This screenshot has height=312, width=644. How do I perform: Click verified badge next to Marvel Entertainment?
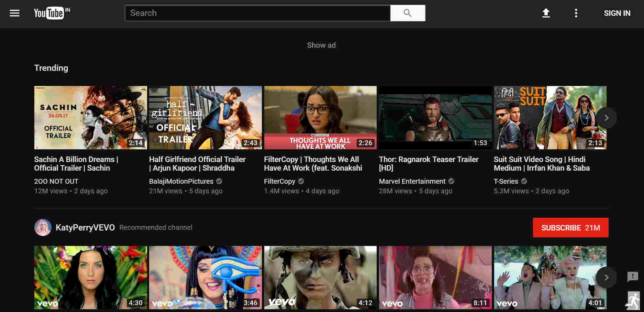point(451,181)
